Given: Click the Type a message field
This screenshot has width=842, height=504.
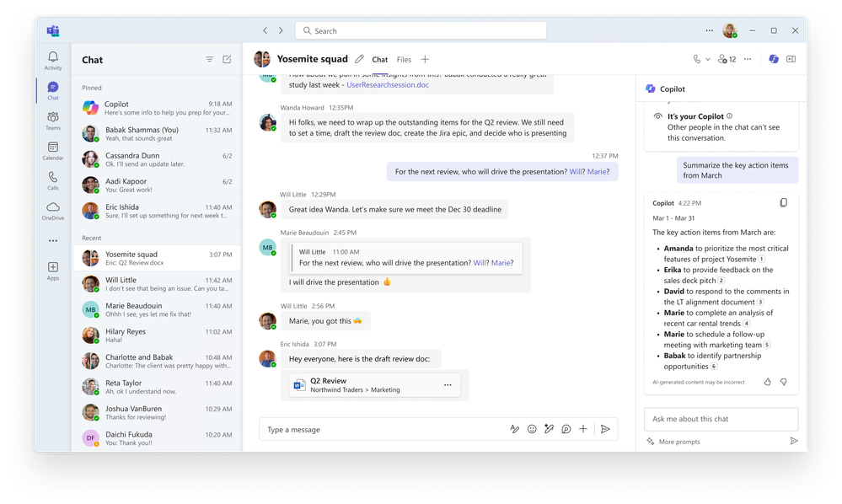Looking at the screenshot, I should click(383, 429).
